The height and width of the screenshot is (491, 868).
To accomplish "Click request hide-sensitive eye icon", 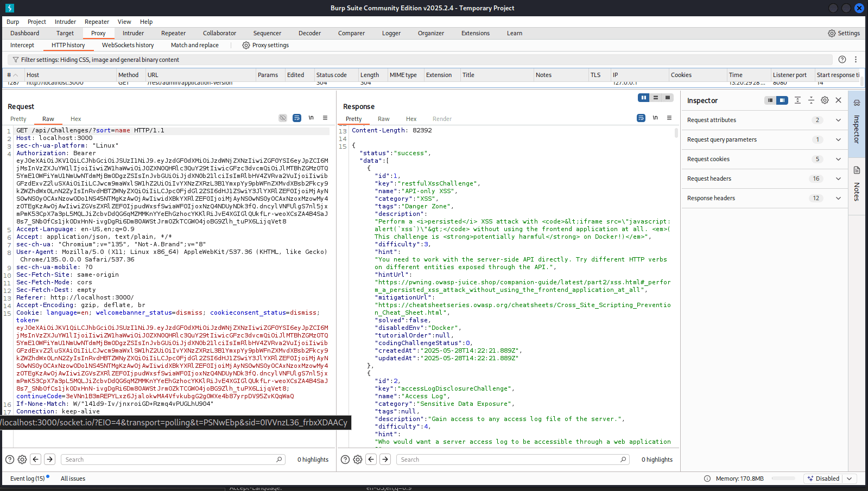I will coord(283,118).
